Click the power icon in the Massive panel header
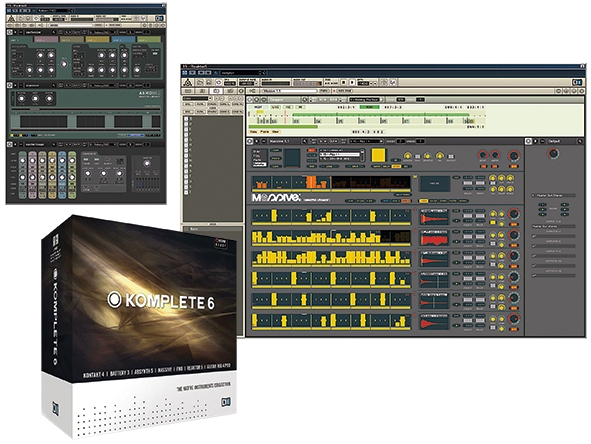Viewport: 591px width, 444px height. [250, 141]
